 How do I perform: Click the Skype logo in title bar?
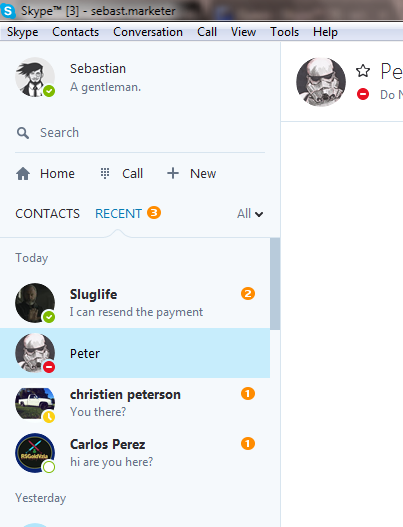click(x=8, y=11)
